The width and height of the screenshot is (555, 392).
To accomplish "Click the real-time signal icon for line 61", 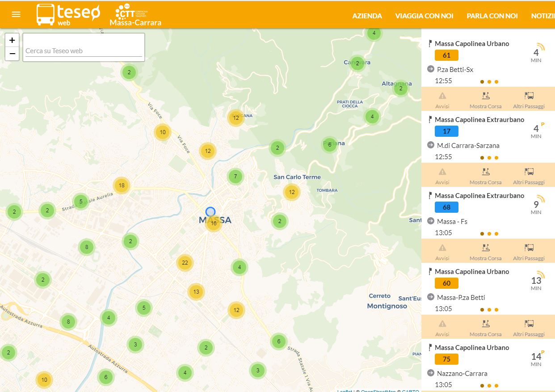I will point(541,46).
